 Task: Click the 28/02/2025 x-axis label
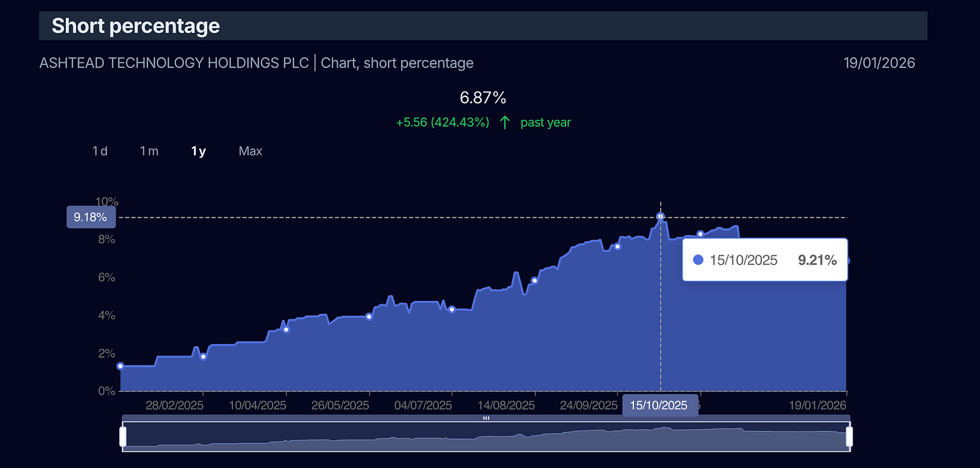[174, 405]
